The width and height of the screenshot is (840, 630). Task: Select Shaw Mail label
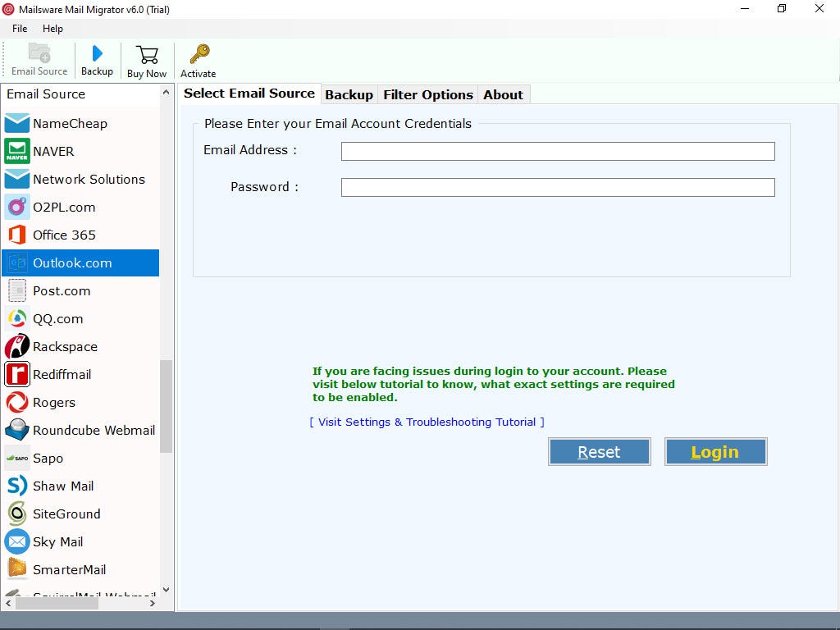pyautogui.click(x=63, y=486)
